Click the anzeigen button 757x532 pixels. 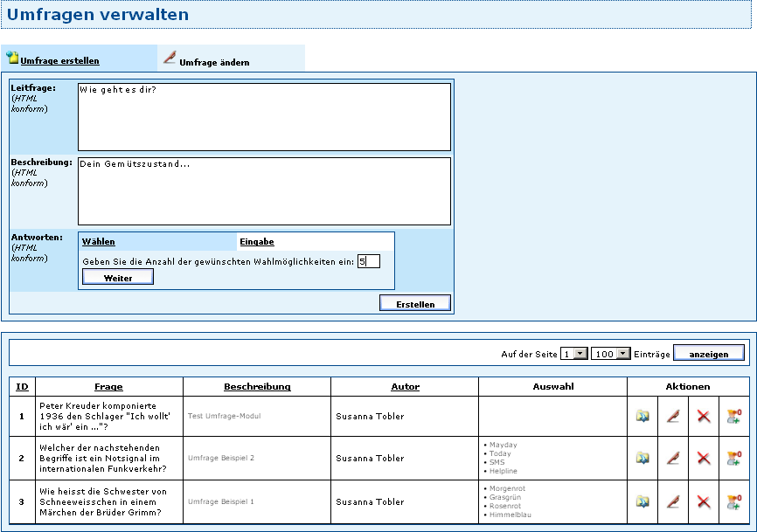[x=709, y=354]
